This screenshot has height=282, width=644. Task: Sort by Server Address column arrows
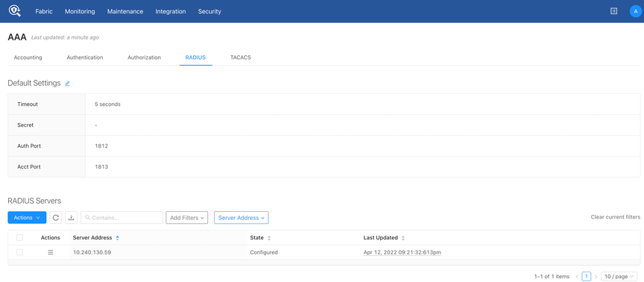click(x=118, y=237)
